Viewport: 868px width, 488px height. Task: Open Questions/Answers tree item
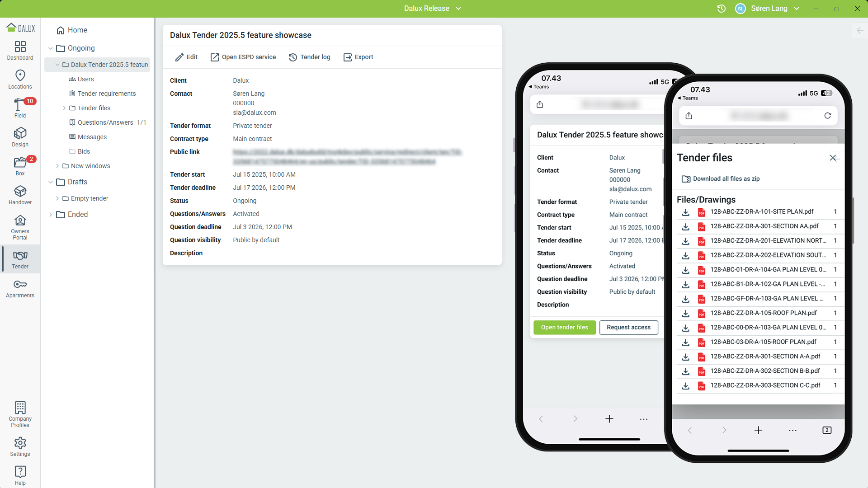pos(105,122)
